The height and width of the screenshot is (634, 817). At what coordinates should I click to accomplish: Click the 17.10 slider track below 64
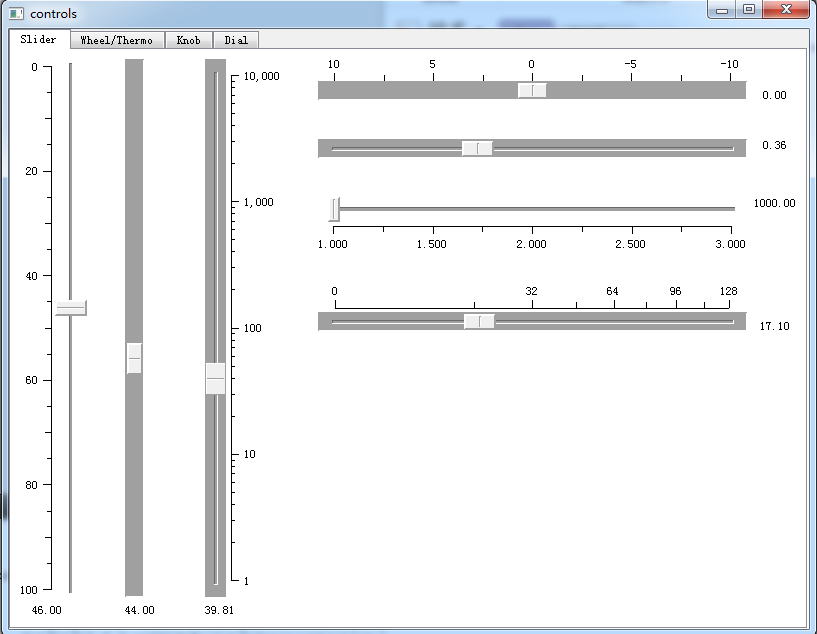click(614, 321)
